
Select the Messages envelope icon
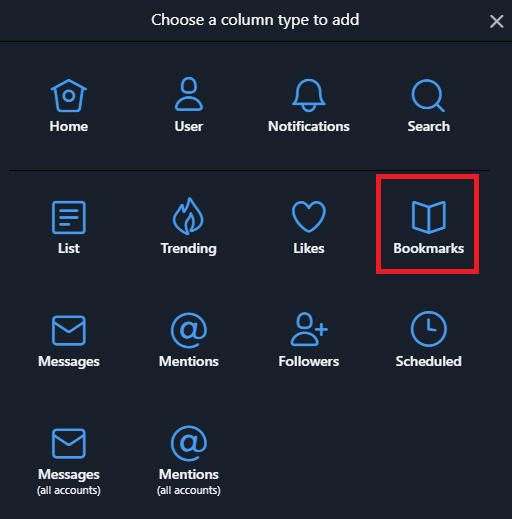(x=69, y=330)
